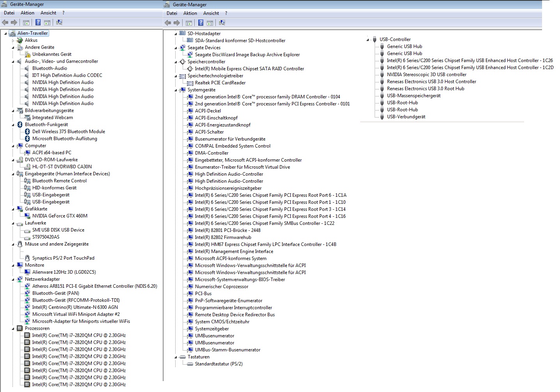The image size is (560, 392).
Task: Select UMBus-Stamm-Busenumerator entry
Action: tap(228, 350)
